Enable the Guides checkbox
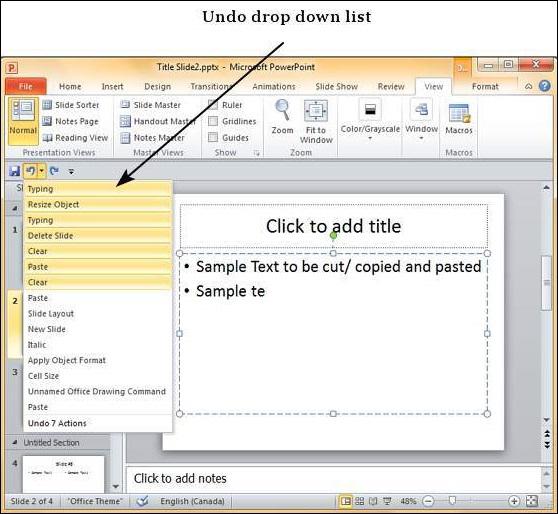Viewport: 558px width, 514px height. (x=213, y=138)
